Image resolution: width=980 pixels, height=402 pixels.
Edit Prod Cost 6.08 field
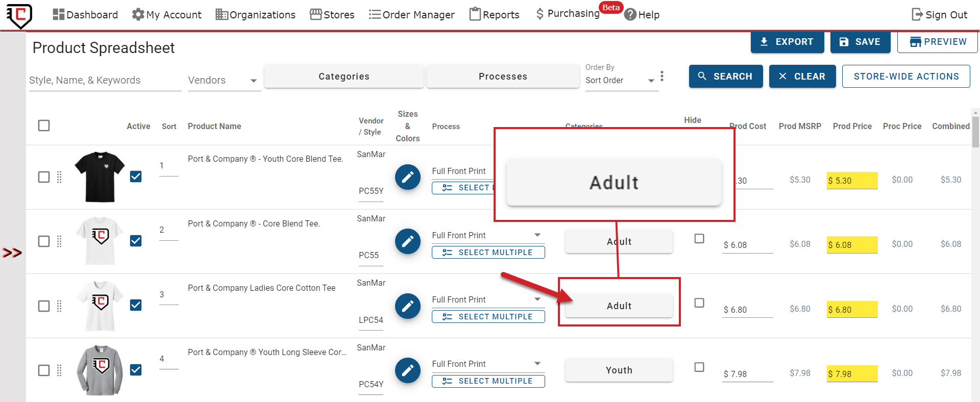click(x=747, y=245)
